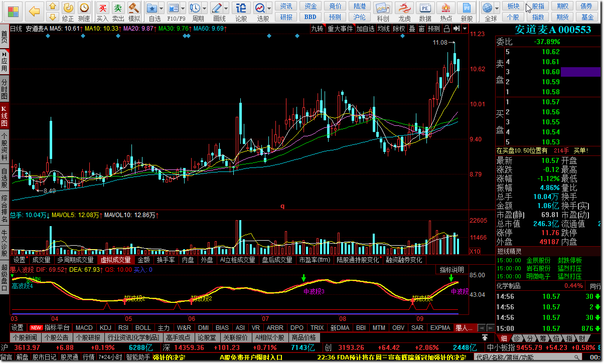Screen dimensions: 605x364
Task: Click the 陆港 button
Action: [x=360, y=6]
